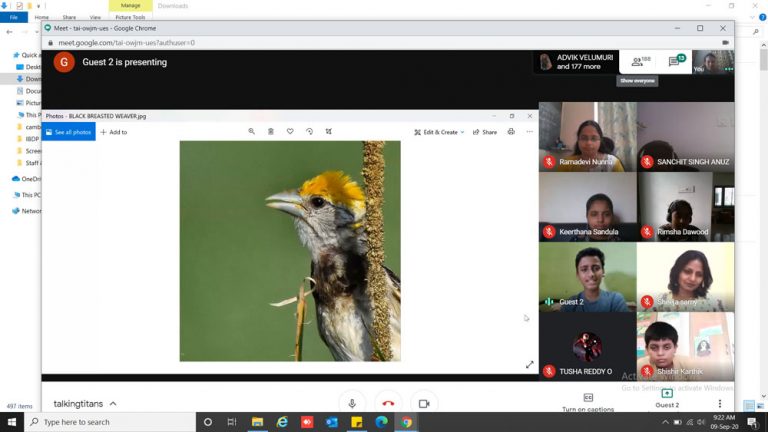Click Share in Photos toolbar
Image resolution: width=768 pixels, height=432 pixels.
[x=484, y=132]
